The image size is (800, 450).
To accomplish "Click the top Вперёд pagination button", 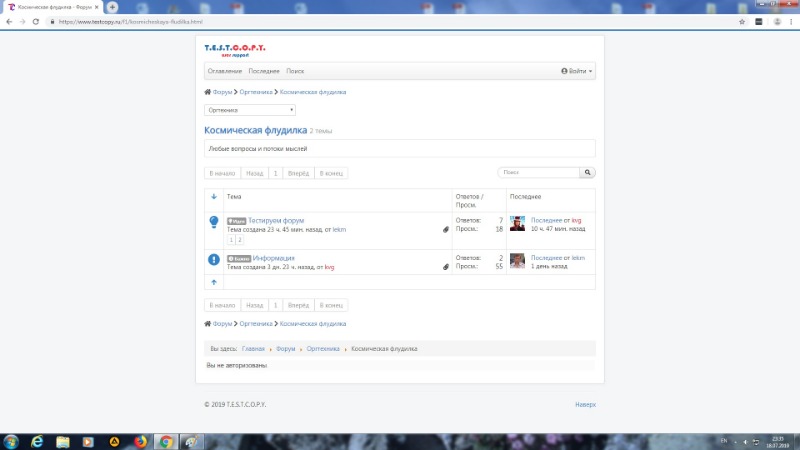I will pos(298,173).
